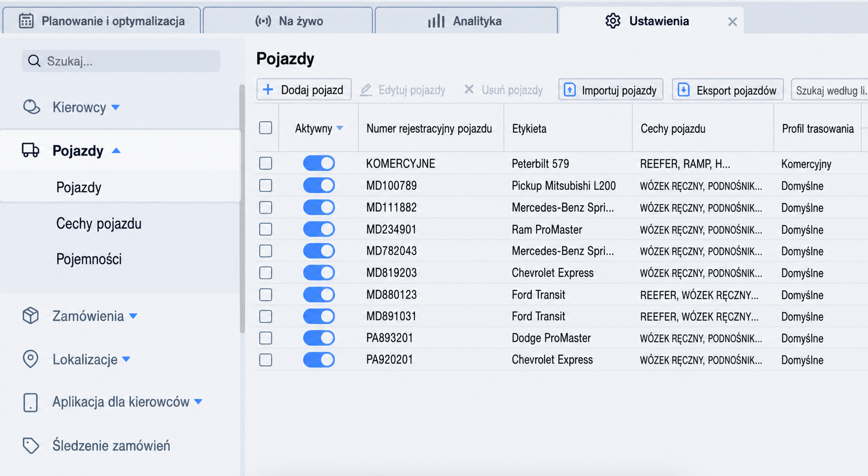This screenshot has height=476, width=868.
Task: Click the Dodaj pojazd button
Action: point(304,90)
